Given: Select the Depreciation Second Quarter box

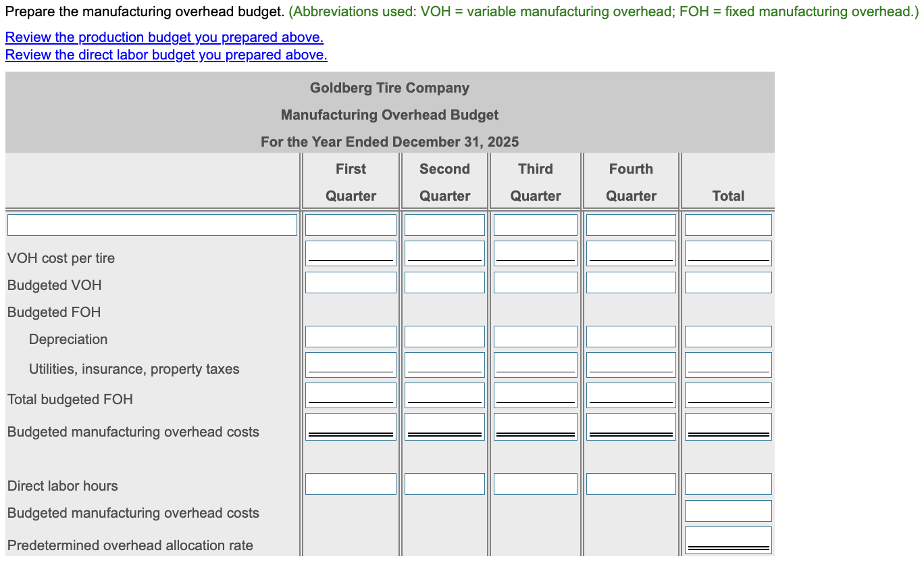Looking at the screenshot, I should pyautogui.click(x=444, y=337).
